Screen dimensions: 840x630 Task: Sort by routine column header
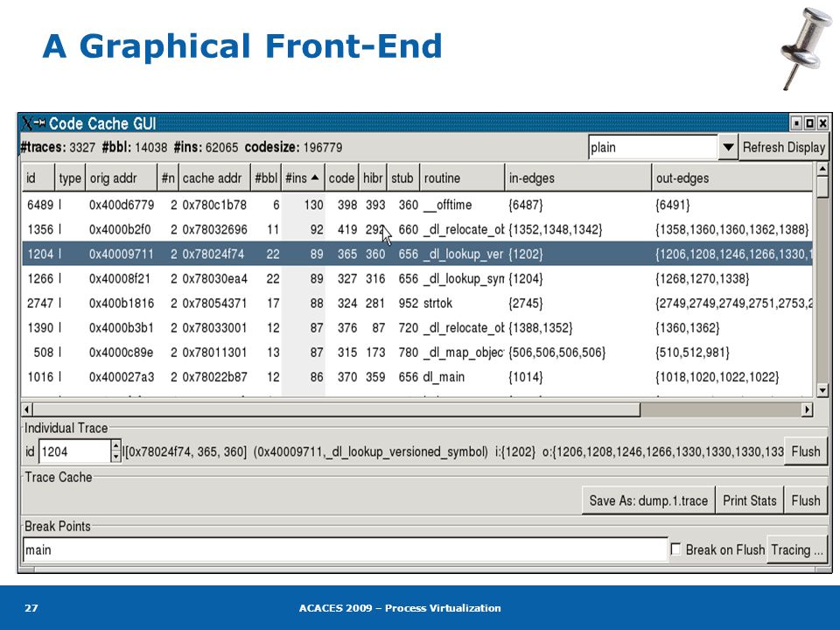click(462, 178)
